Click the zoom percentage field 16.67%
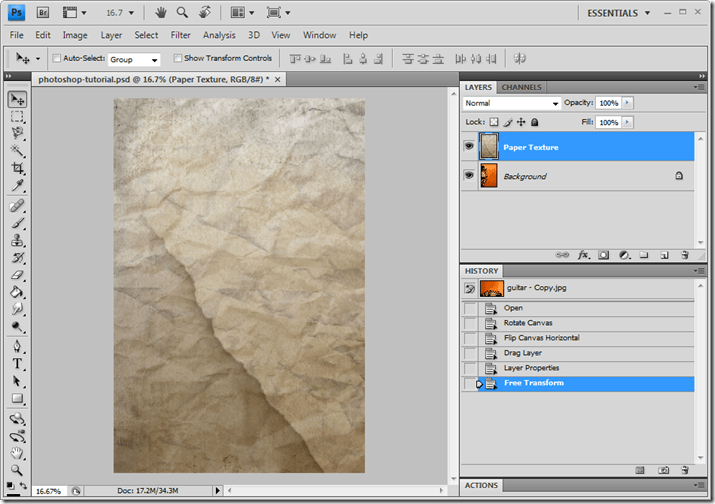This screenshot has height=504, width=715. [x=48, y=491]
